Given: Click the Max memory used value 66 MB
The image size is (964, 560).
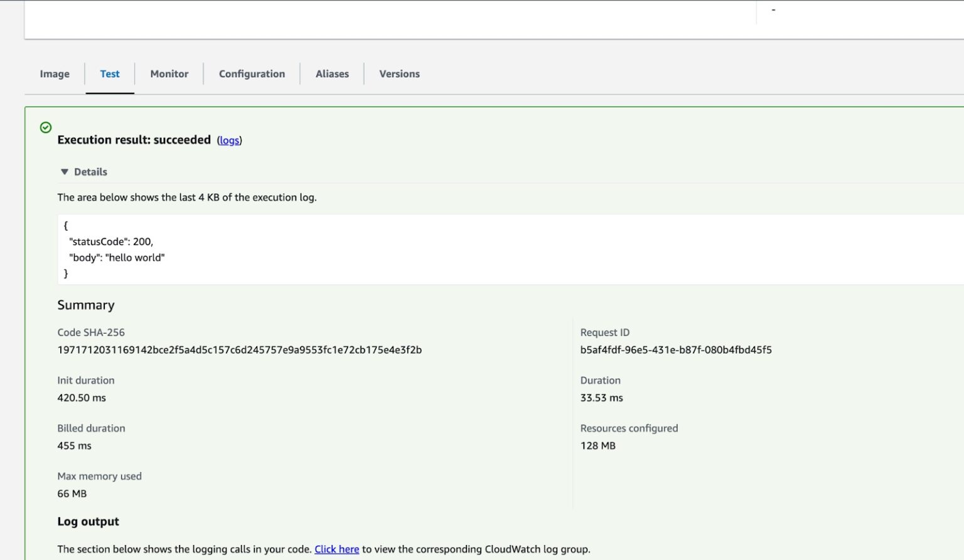Looking at the screenshot, I should [x=72, y=494].
